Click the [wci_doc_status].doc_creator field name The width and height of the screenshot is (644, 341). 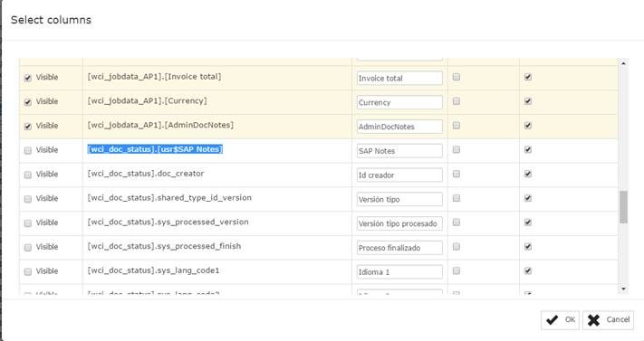coord(146,174)
